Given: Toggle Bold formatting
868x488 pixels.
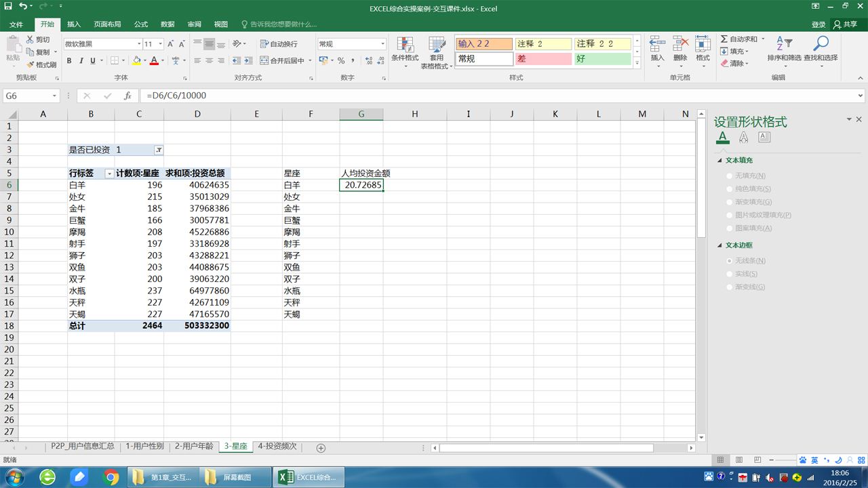Looking at the screenshot, I should point(69,60).
